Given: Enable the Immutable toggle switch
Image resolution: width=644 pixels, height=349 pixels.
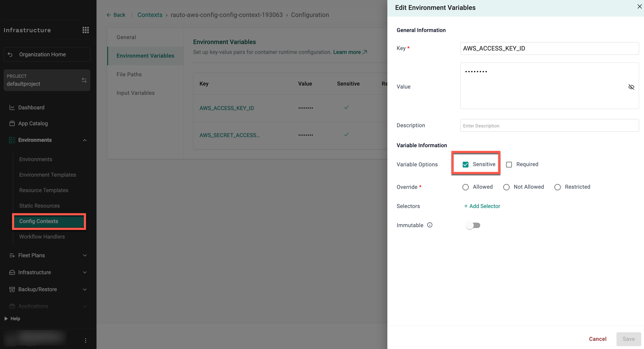Looking at the screenshot, I should coord(473,225).
